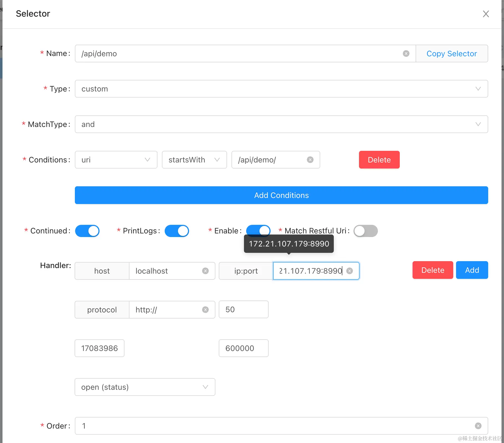Click the Selector dialog title
This screenshot has width=504, height=443.
pos(33,14)
